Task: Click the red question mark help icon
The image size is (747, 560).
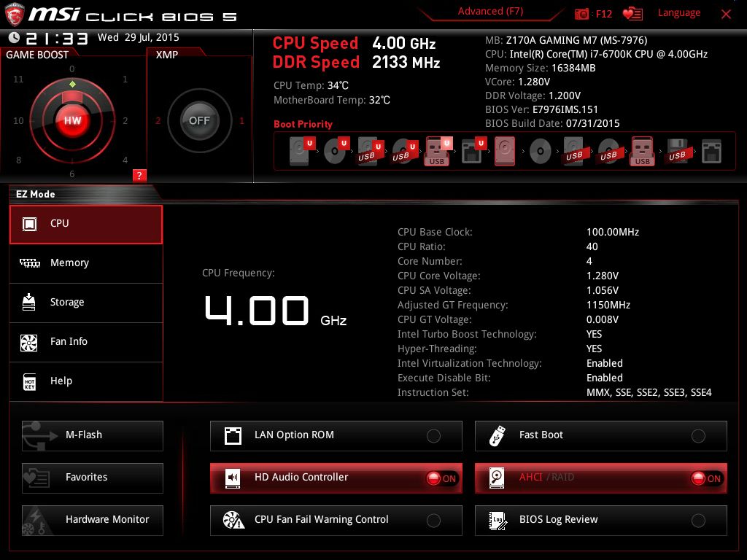Action: click(x=139, y=175)
